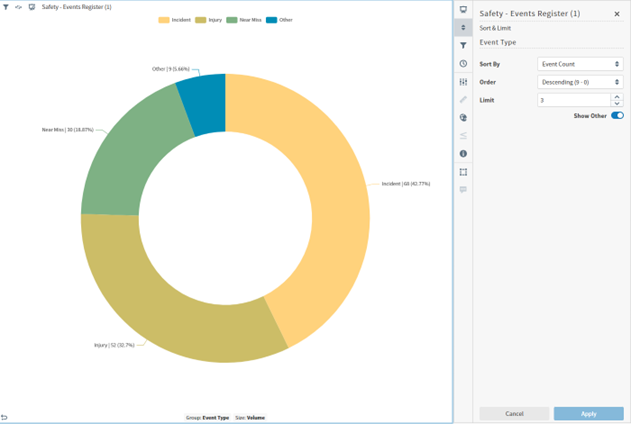Image resolution: width=631 pixels, height=424 pixels.
Task: Click the Cancel button
Action: tap(514, 414)
